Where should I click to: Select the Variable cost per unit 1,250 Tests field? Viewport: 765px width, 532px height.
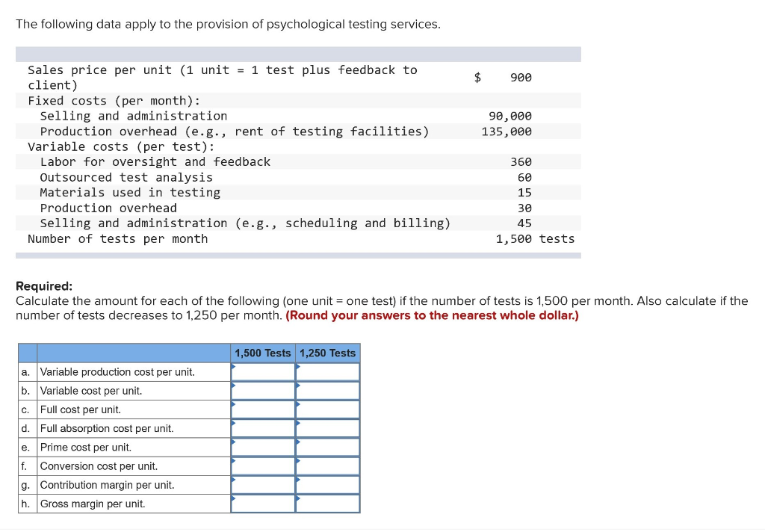[x=327, y=390]
